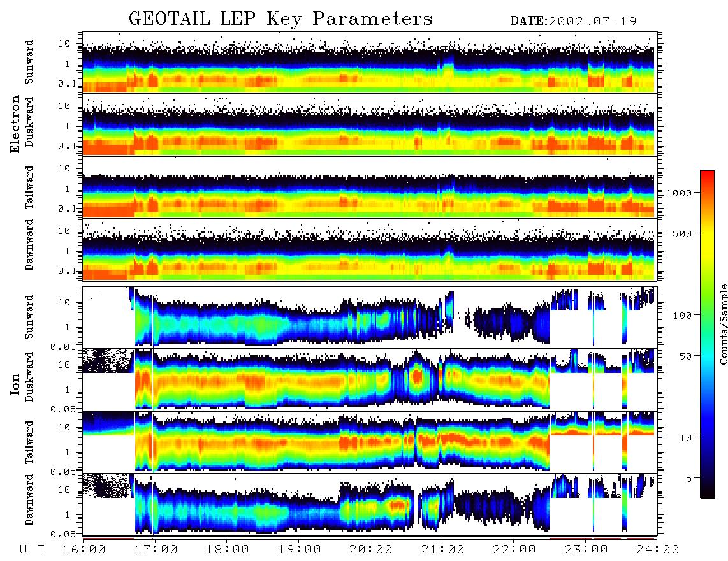728x561 pixels.
Task: Click the Ion Duskward spectrogram panel
Action: click(370, 379)
